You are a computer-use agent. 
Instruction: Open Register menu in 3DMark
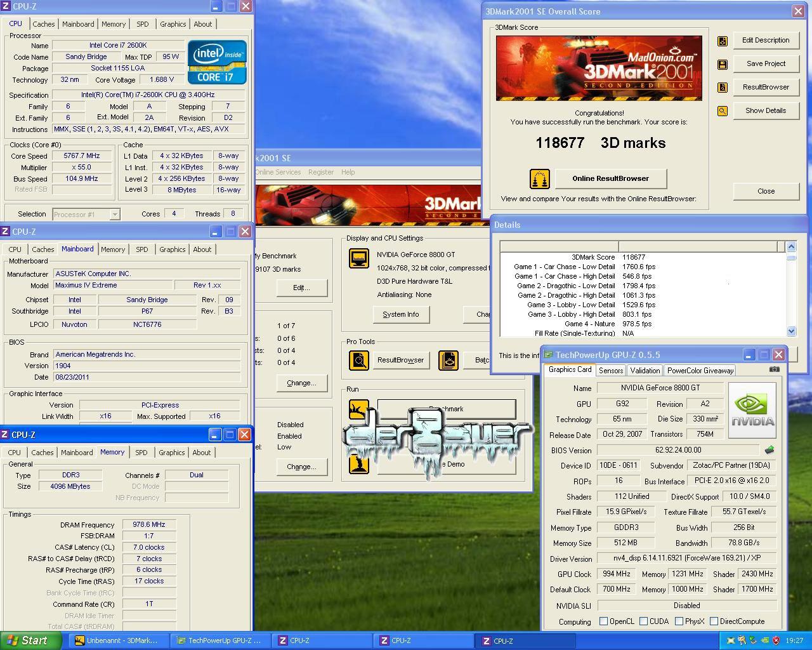pyautogui.click(x=321, y=172)
